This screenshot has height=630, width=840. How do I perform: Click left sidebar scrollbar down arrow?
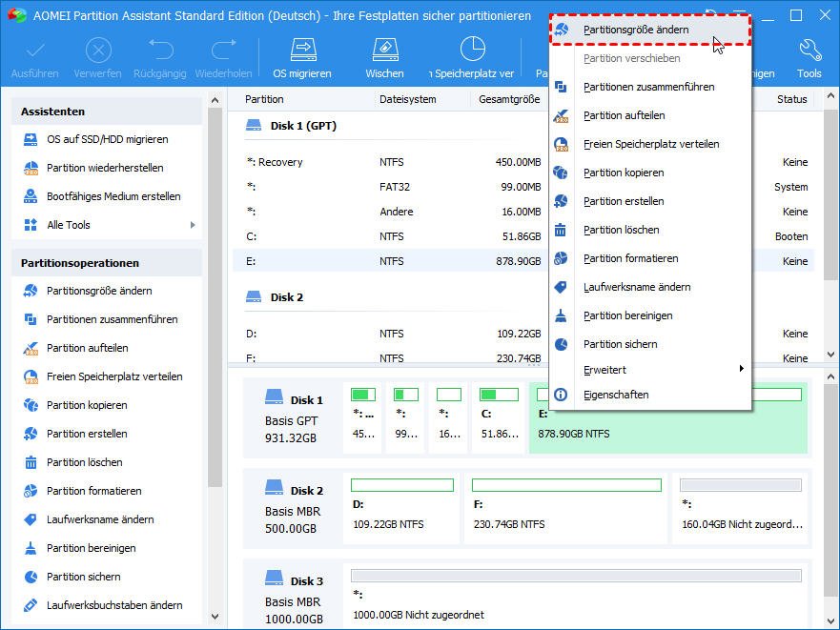click(x=215, y=617)
